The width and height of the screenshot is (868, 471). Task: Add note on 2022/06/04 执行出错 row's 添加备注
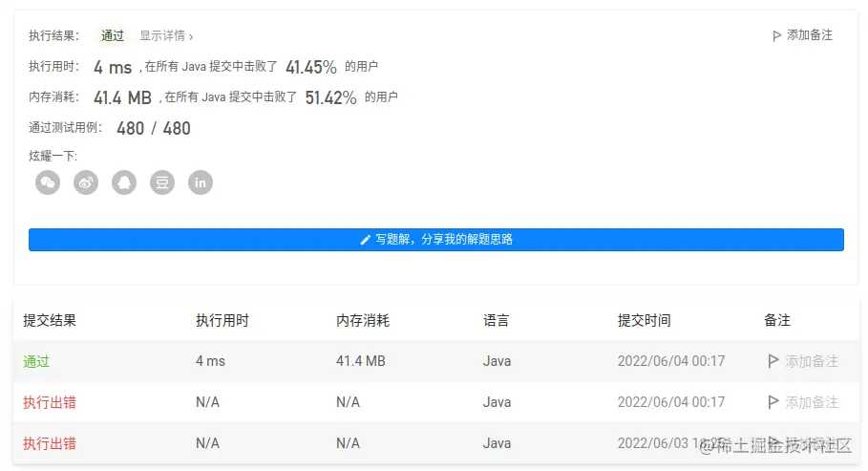click(x=812, y=402)
